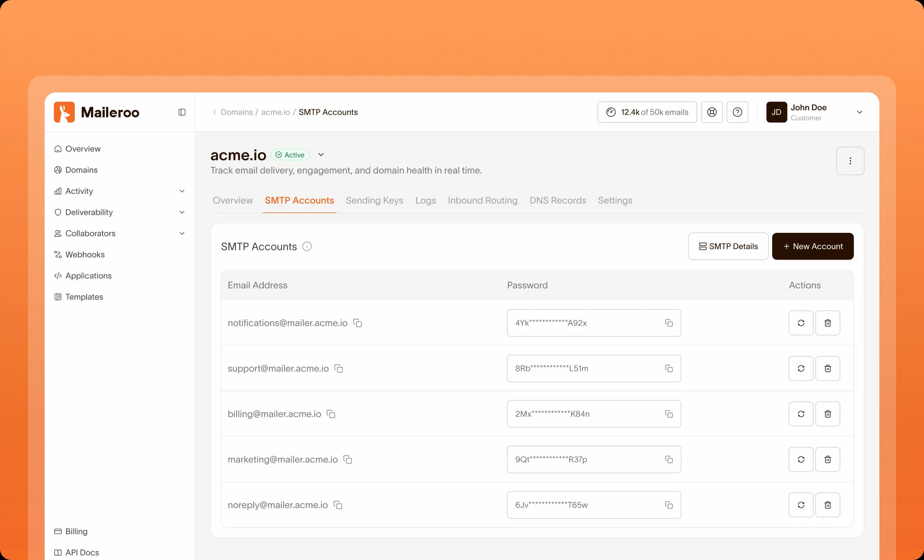Copy the password starting with 2Mx
The width and height of the screenshot is (924, 560).
tap(668, 414)
